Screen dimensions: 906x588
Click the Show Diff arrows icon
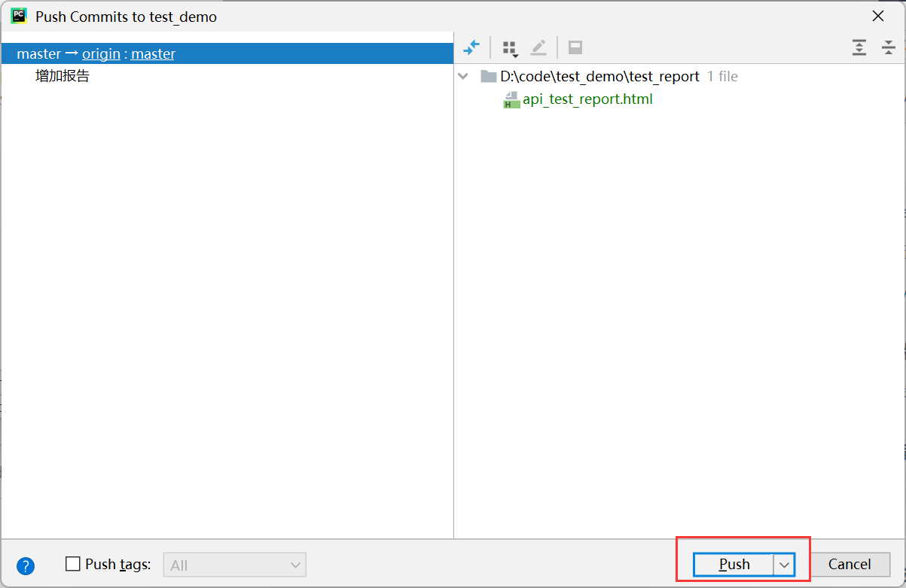click(x=471, y=48)
